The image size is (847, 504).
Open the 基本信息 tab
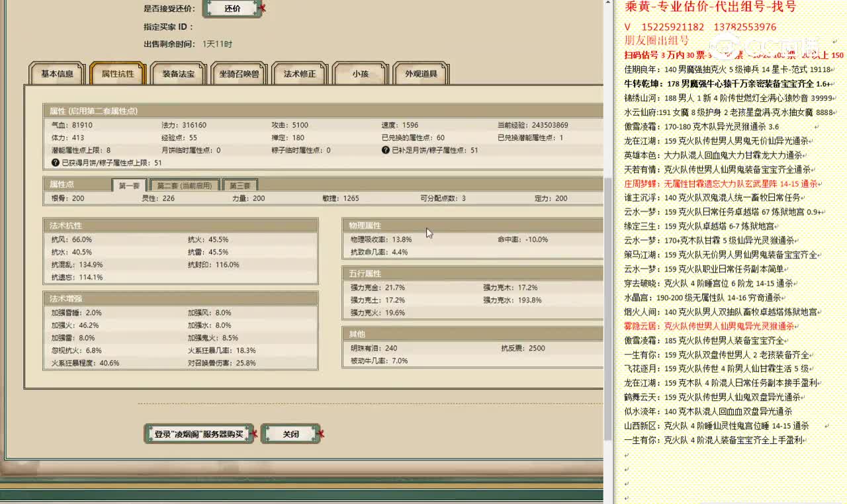(x=58, y=74)
